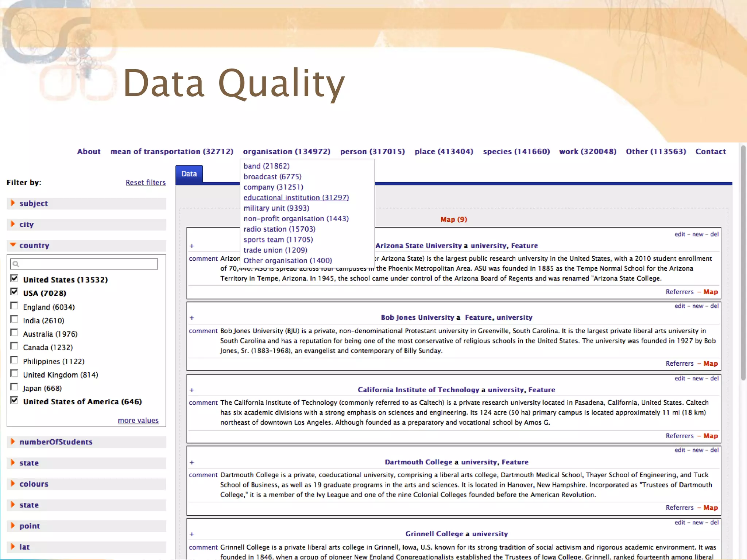This screenshot has height=560, width=747.
Task: Choose band (21862) from dropdown
Action: click(267, 166)
